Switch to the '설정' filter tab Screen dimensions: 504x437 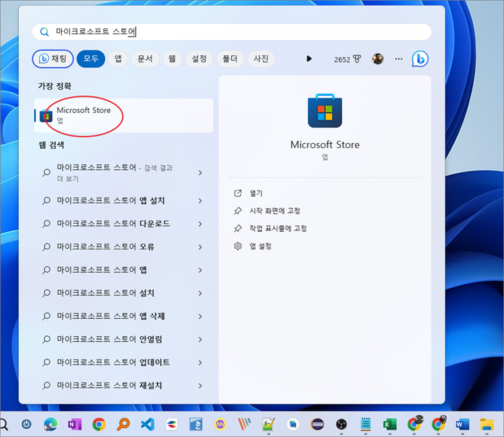[x=199, y=59]
